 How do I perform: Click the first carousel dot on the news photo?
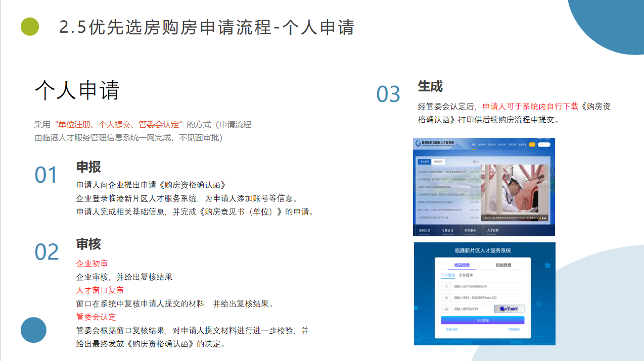pyautogui.click(x=540, y=218)
